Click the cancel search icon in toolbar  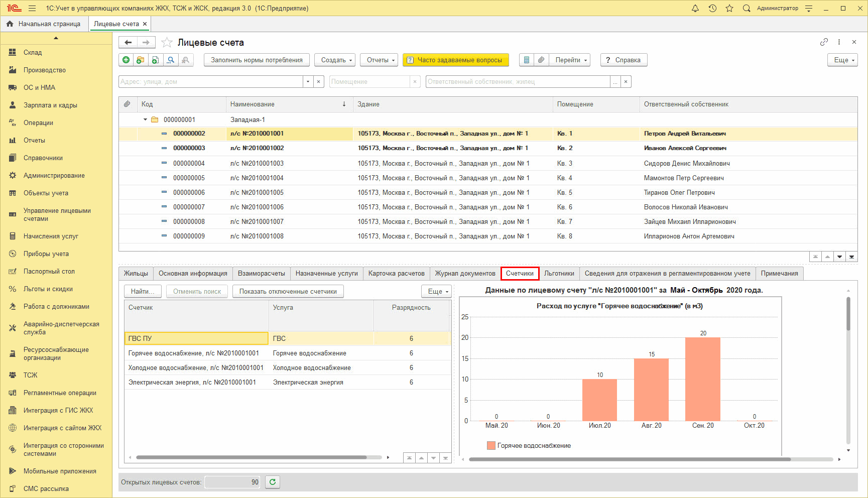[x=186, y=60]
